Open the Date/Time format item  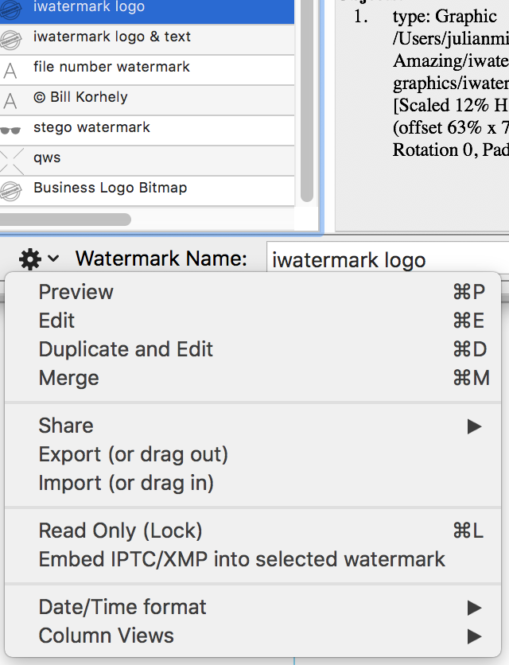click(253, 607)
